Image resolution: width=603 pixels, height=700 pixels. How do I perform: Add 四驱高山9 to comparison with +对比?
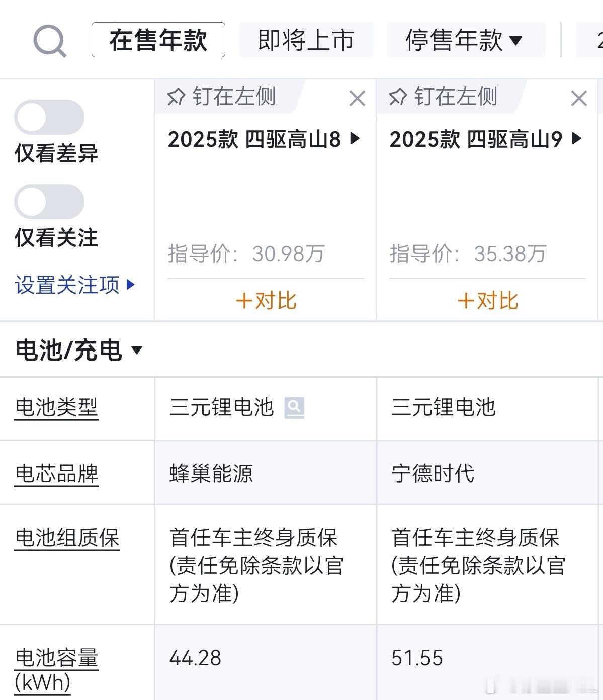[x=487, y=301]
